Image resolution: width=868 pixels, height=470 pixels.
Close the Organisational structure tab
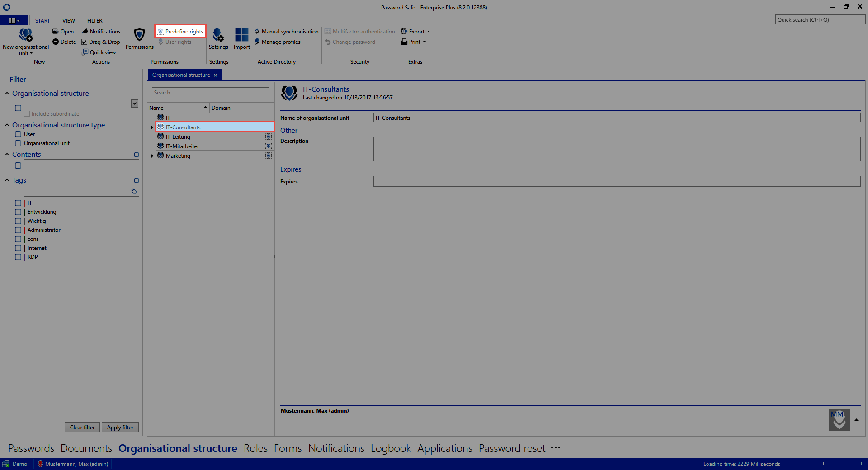tap(216, 75)
